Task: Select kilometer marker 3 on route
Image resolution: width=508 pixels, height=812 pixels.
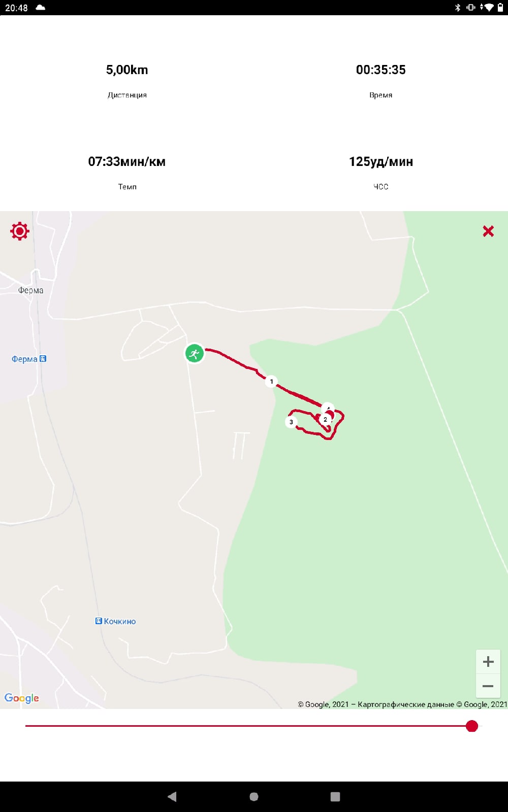Action: (x=291, y=422)
